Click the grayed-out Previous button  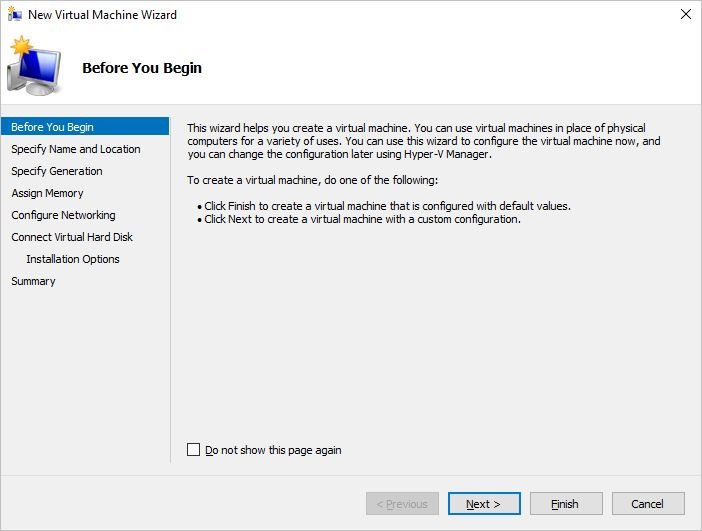pos(401,504)
